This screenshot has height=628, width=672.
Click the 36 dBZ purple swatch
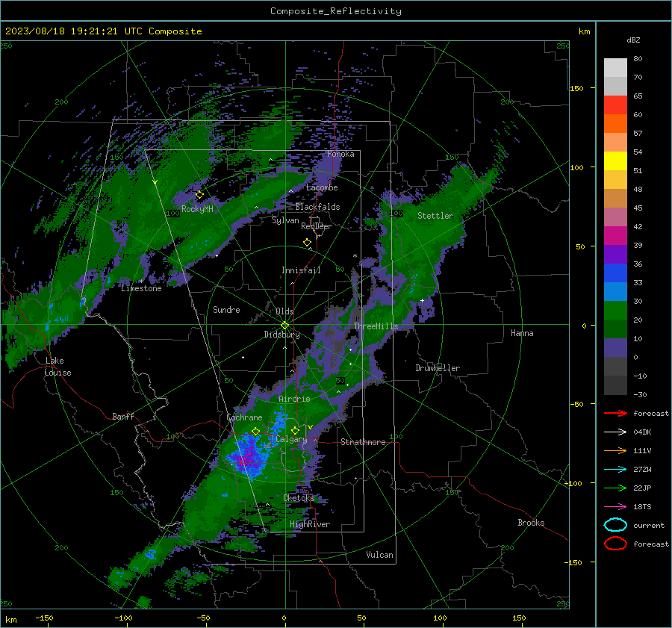point(615,254)
